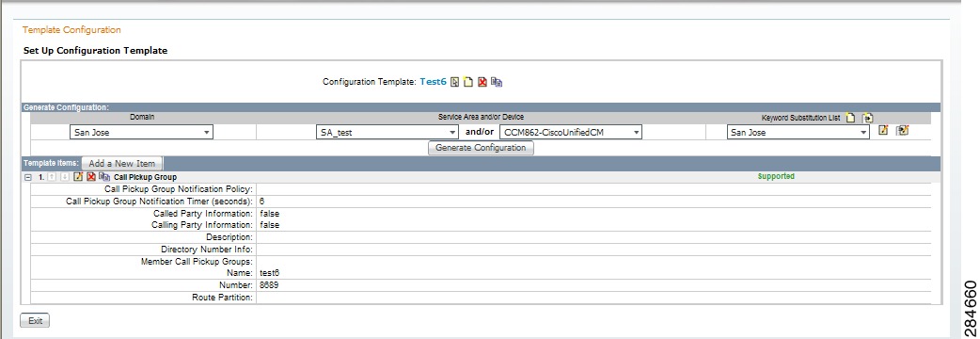Move Call Pickup Group item down
The height and width of the screenshot is (339, 980).
tap(64, 177)
